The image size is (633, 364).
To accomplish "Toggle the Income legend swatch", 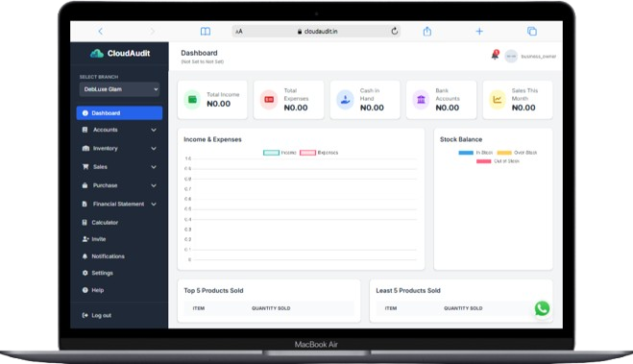I will 271,153.
